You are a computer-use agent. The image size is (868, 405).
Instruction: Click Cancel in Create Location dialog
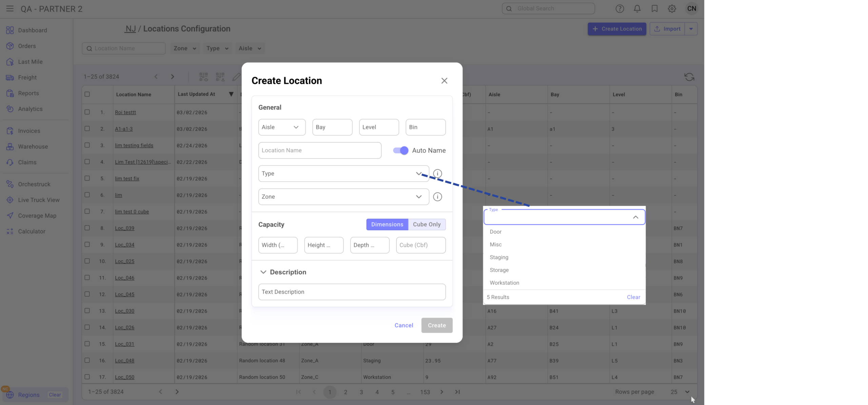403,325
